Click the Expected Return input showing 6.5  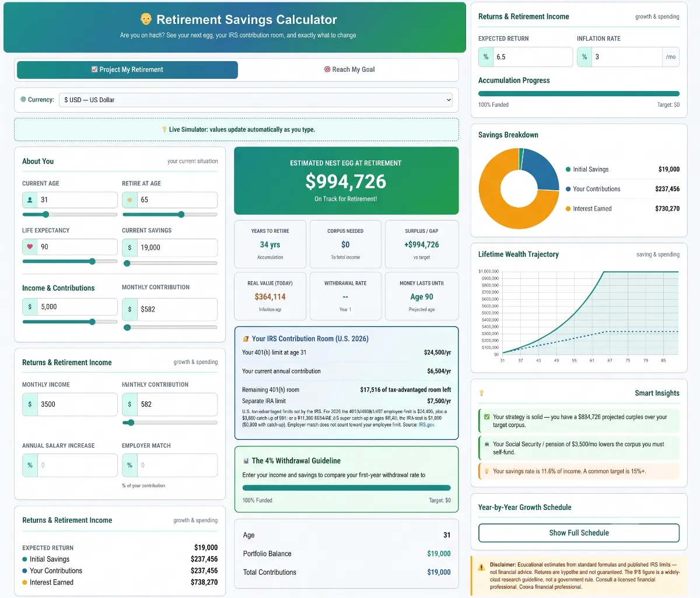click(x=533, y=57)
